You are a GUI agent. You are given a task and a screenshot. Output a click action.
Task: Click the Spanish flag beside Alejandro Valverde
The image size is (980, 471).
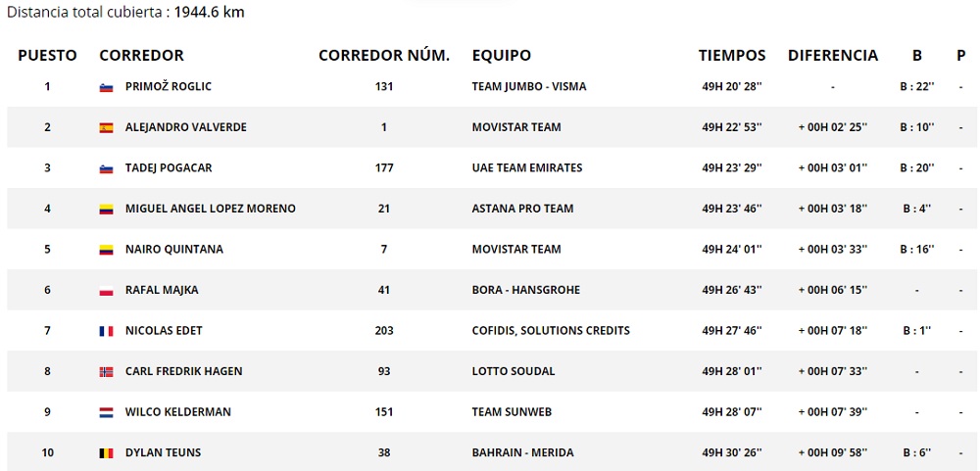point(107,127)
